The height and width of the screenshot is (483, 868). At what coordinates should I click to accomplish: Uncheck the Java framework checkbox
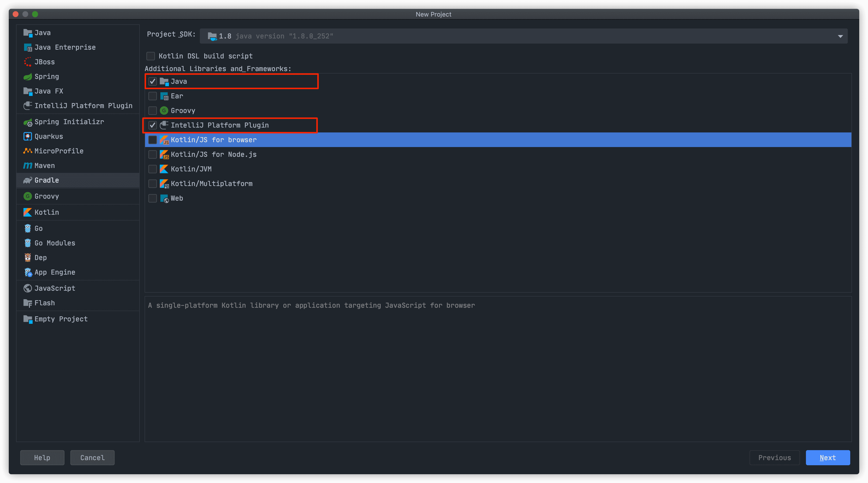click(153, 82)
